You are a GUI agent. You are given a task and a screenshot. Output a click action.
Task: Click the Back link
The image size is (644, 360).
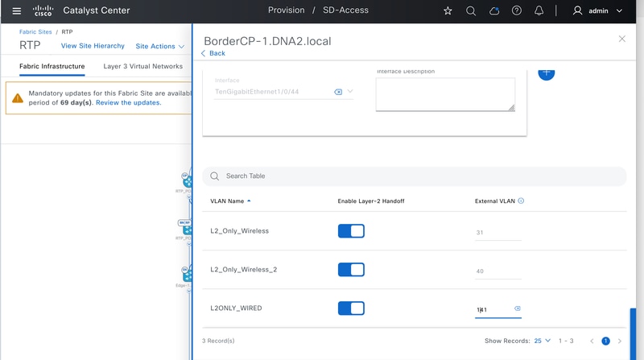pyautogui.click(x=213, y=53)
